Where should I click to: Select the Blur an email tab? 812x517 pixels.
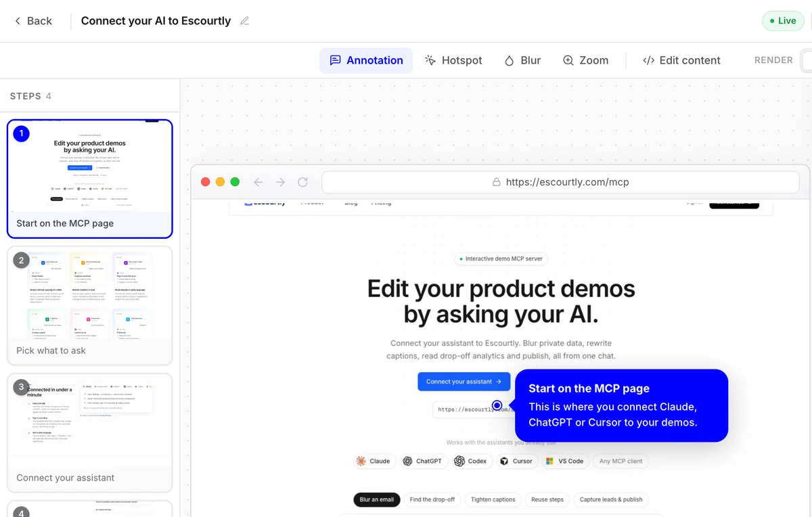[x=376, y=499]
